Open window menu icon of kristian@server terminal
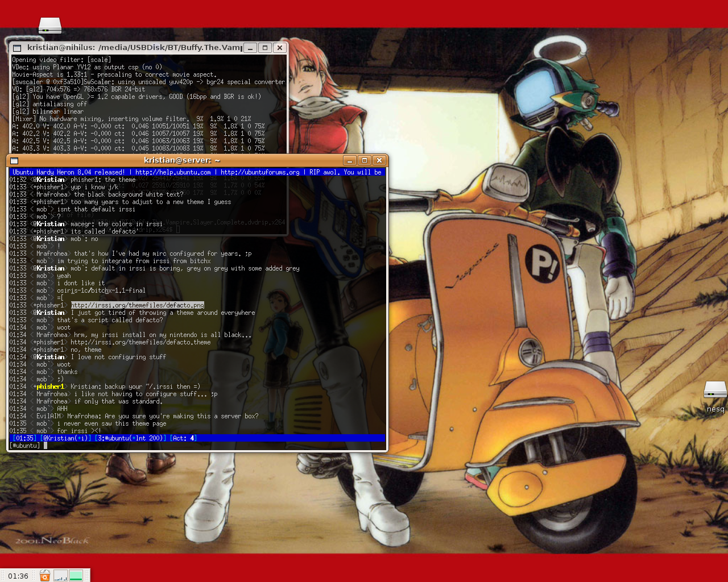Screen dimensions: 728x582 click(x=14, y=161)
